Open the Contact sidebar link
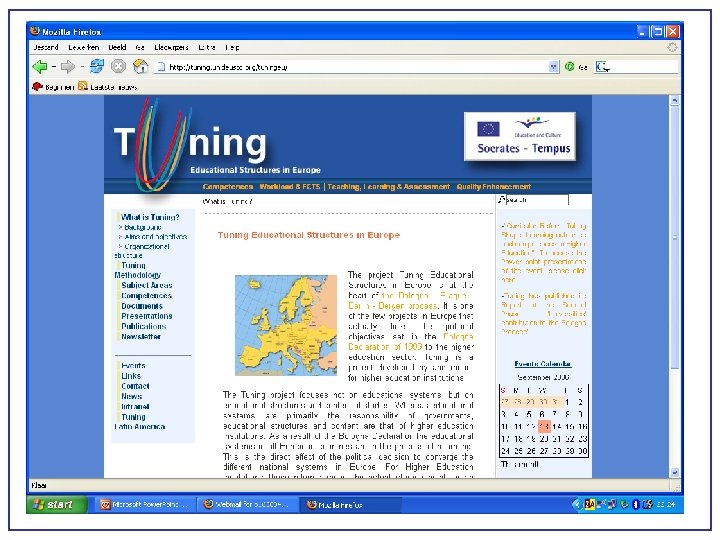The height and width of the screenshot is (540, 720). pyautogui.click(x=135, y=386)
